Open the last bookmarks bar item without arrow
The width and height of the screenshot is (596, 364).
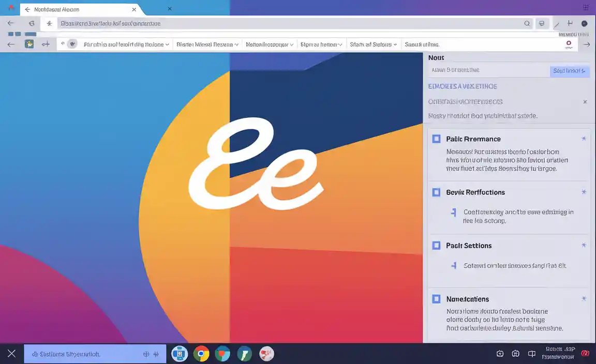(x=422, y=44)
